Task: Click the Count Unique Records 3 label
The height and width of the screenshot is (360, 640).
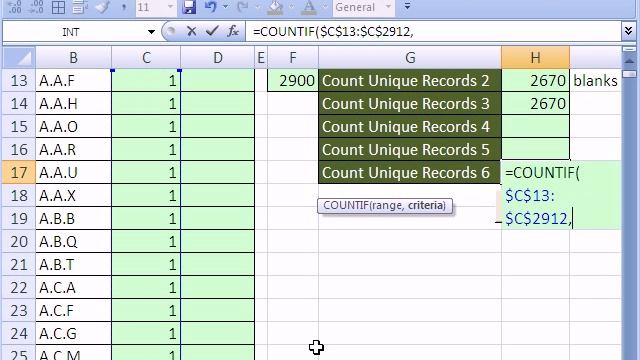Action: pos(410,103)
